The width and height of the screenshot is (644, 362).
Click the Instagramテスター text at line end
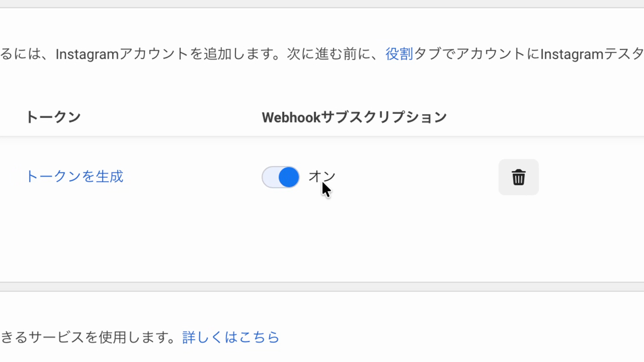click(592, 54)
